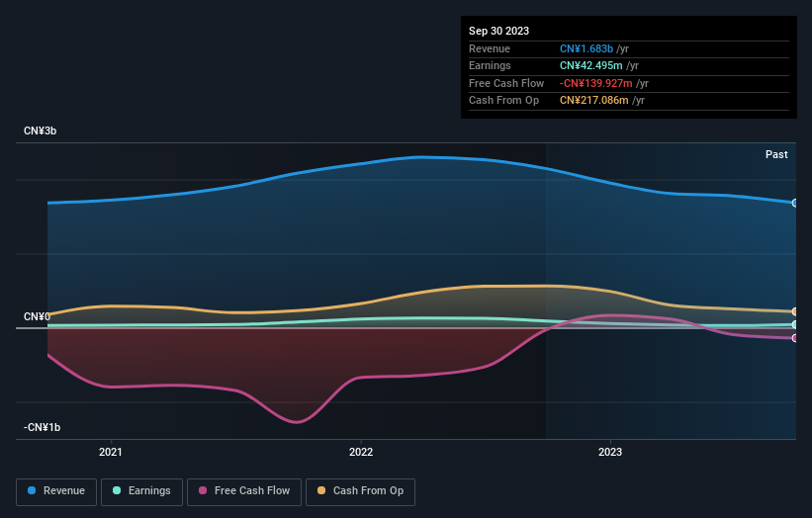812x518 pixels.
Task: Click the Sep 30 2023 tooltip date
Action: click(498, 31)
